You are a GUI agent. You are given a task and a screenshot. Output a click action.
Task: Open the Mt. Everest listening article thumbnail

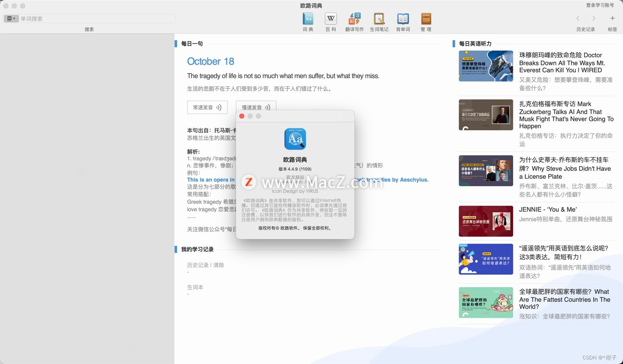click(x=486, y=66)
